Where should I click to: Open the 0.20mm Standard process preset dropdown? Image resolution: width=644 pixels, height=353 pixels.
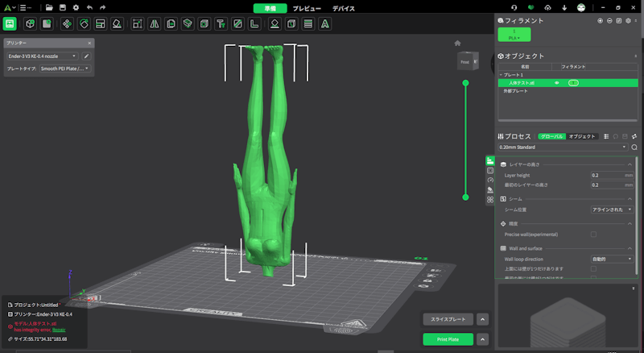pyautogui.click(x=562, y=147)
